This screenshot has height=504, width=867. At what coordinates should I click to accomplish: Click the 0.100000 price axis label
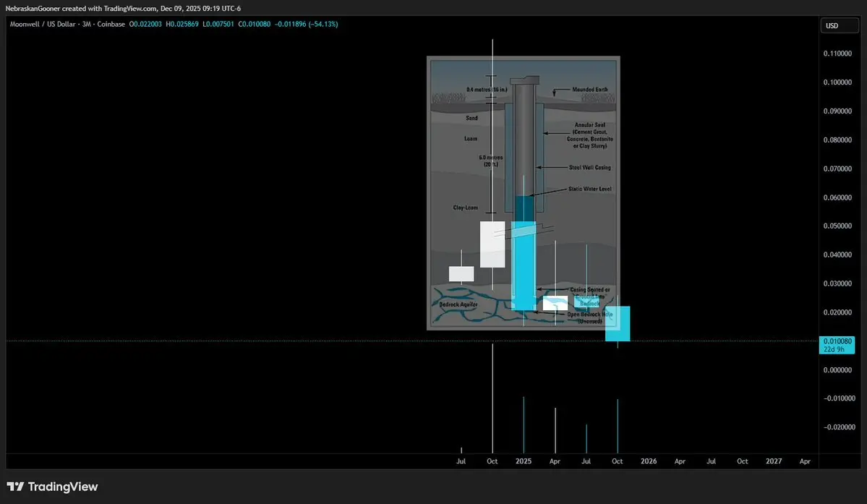pos(837,82)
